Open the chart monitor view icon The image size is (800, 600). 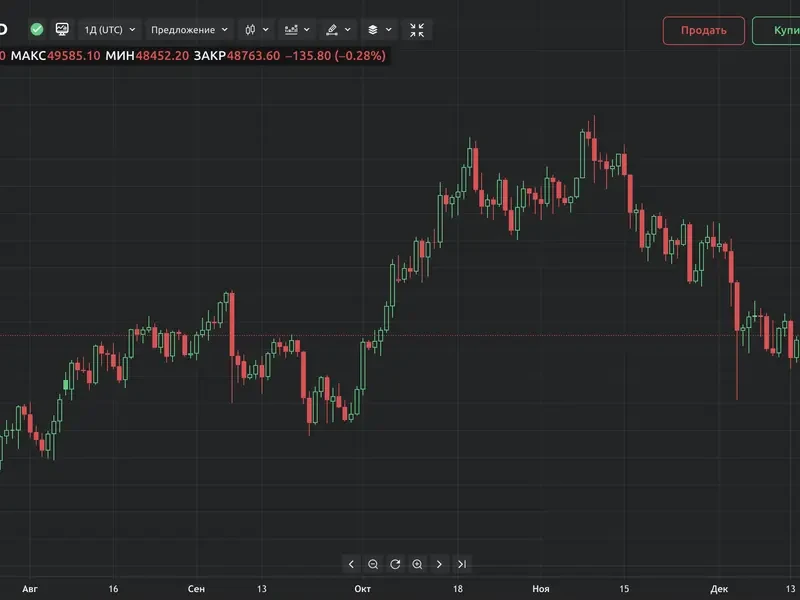point(62,30)
